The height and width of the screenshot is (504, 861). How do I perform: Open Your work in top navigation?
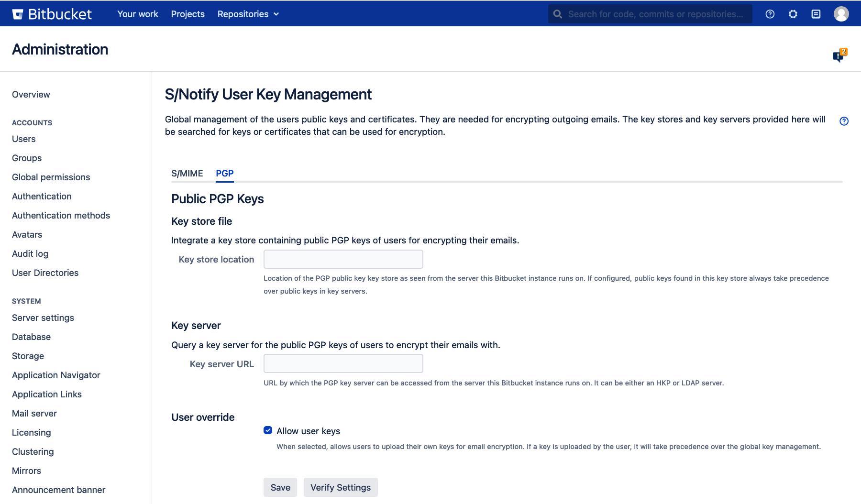point(138,14)
